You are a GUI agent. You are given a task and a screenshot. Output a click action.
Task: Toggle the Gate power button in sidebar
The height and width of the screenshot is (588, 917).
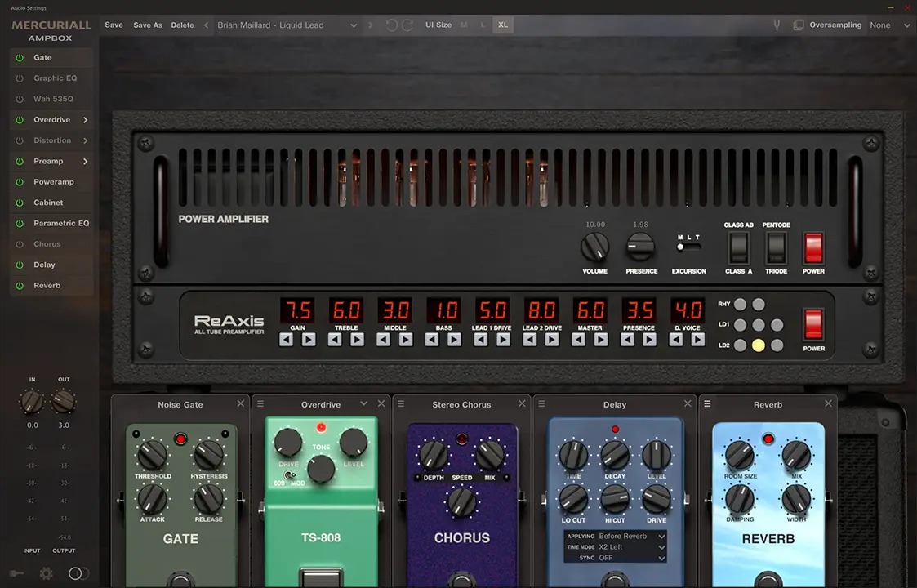coord(20,58)
